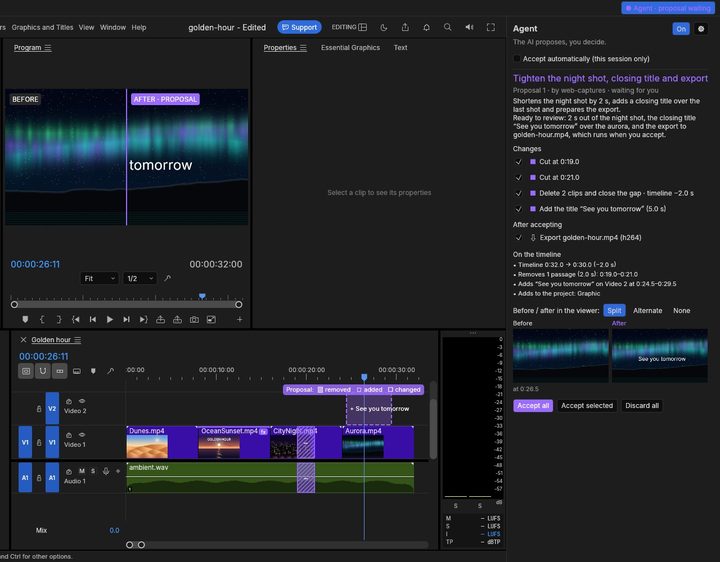Image resolution: width=720 pixels, height=562 pixels.
Task: Select None before/after viewer mode
Action: point(681,310)
